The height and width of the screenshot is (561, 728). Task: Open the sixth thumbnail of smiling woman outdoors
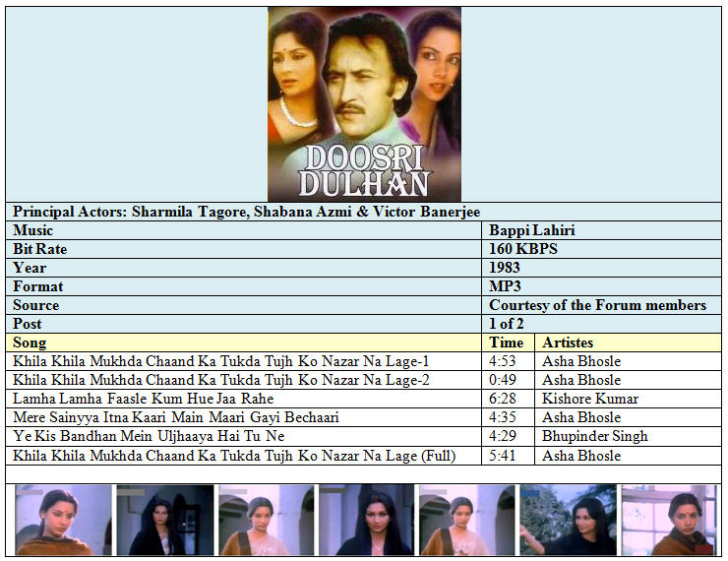[x=569, y=520]
